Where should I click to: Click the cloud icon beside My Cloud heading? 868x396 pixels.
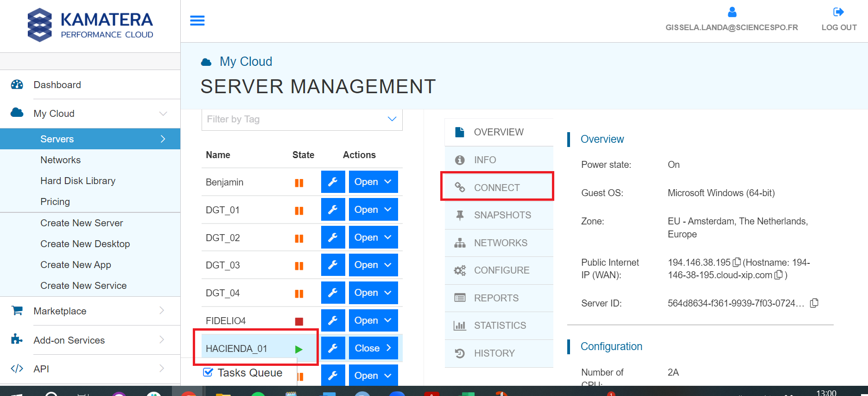pyautogui.click(x=206, y=62)
